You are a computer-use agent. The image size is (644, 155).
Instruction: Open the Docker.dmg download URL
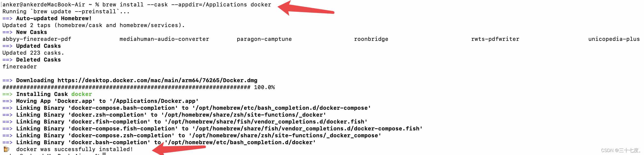tap(157, 80)
